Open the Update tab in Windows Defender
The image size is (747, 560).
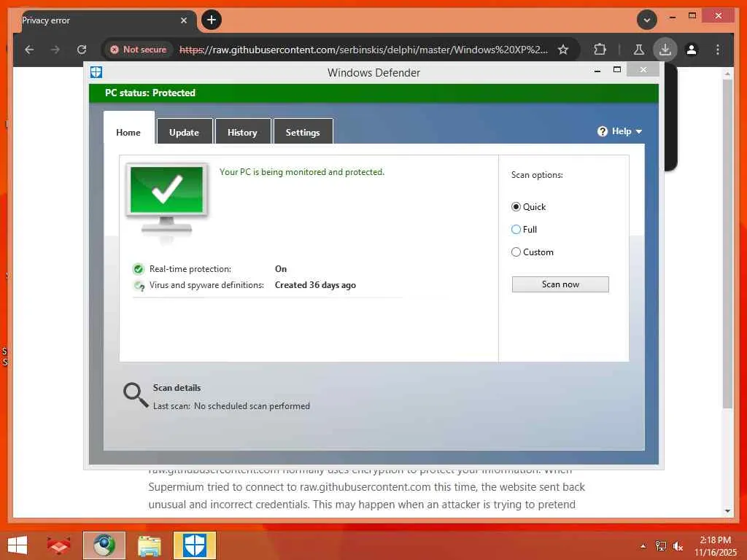tap(185, 132)
